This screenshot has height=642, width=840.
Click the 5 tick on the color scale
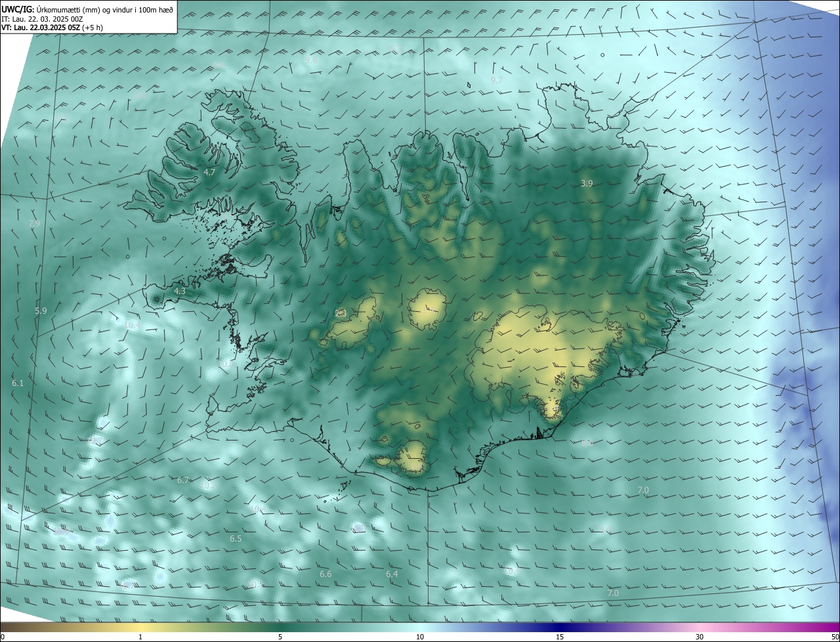(x=280, y=637)
